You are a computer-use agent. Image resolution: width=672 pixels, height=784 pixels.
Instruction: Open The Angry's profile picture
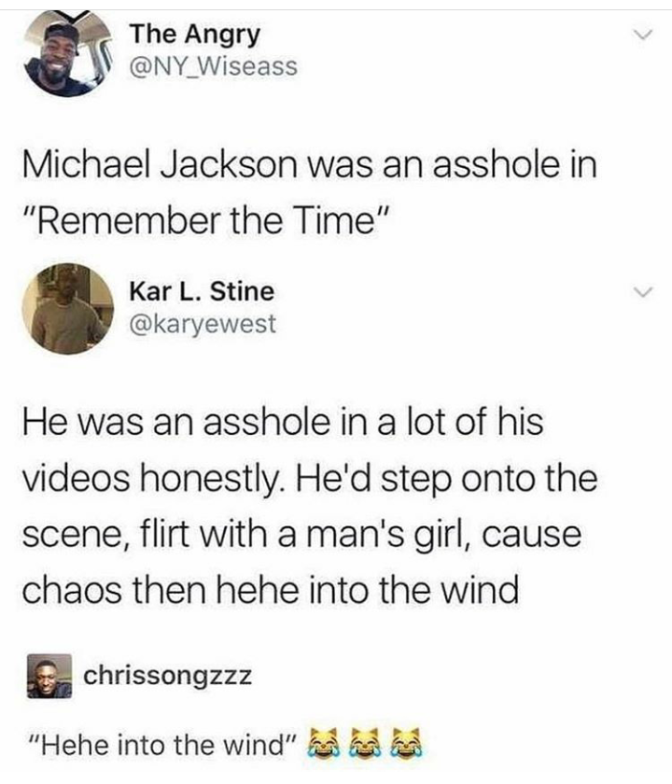point(68,53)
